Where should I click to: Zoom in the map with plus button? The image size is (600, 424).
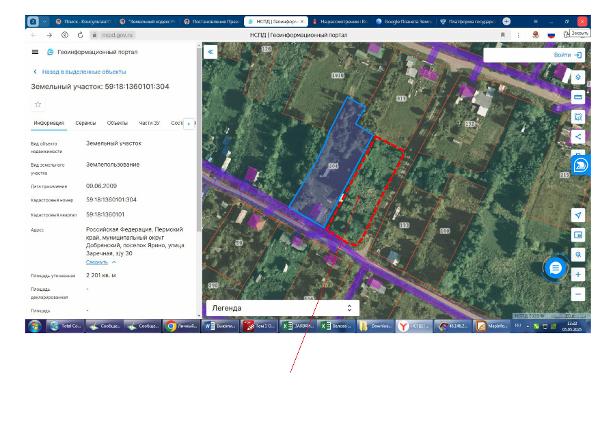click(578, 274)
